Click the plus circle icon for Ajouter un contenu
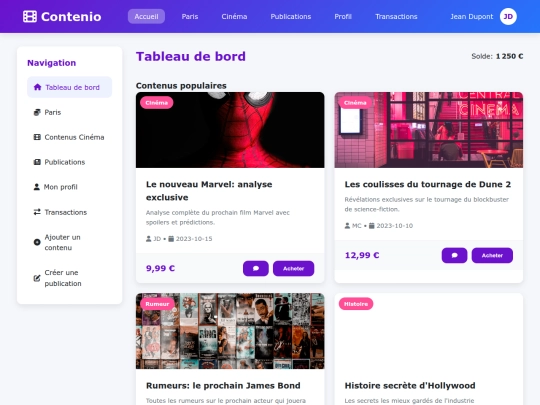This screenshot has height=405, width=540. coord(37,242)
